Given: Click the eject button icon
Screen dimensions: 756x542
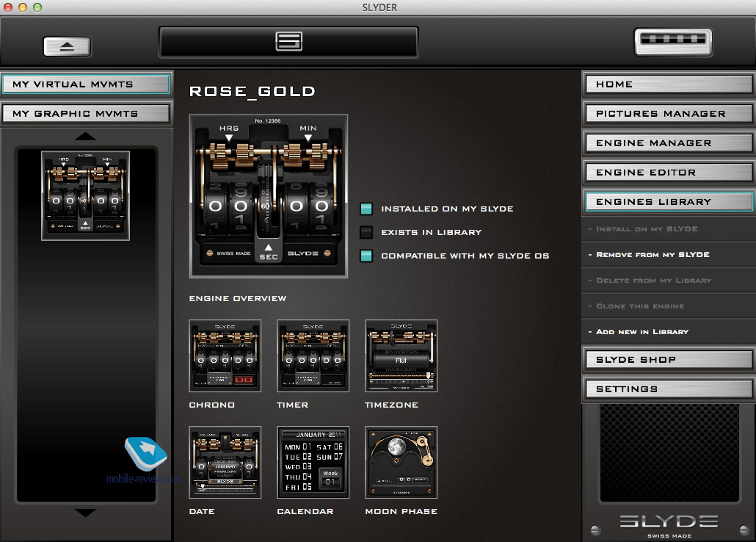Looking at the screenshot, I should [67, 47].
